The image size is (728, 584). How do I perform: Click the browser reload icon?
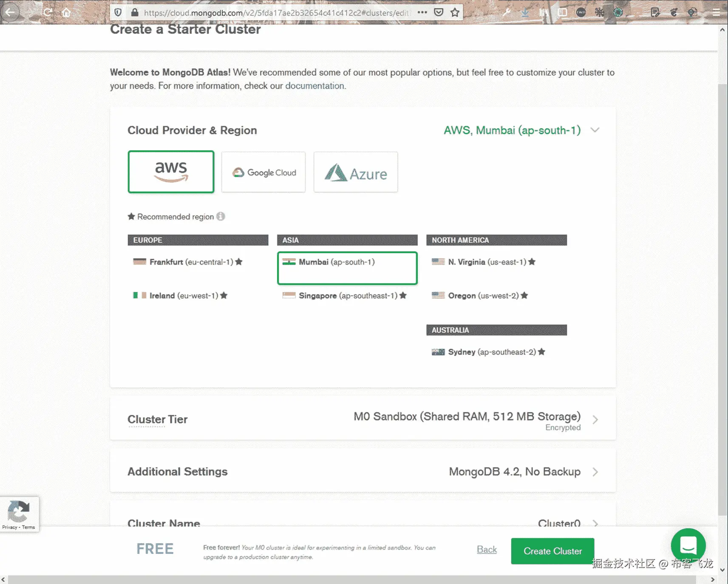coord(48,12)
